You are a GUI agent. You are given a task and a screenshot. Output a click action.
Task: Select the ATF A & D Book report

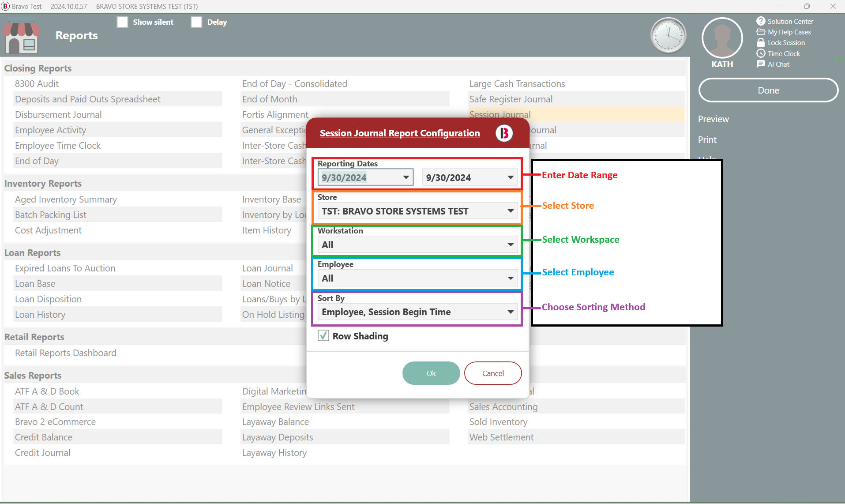[x=47, y=391]
